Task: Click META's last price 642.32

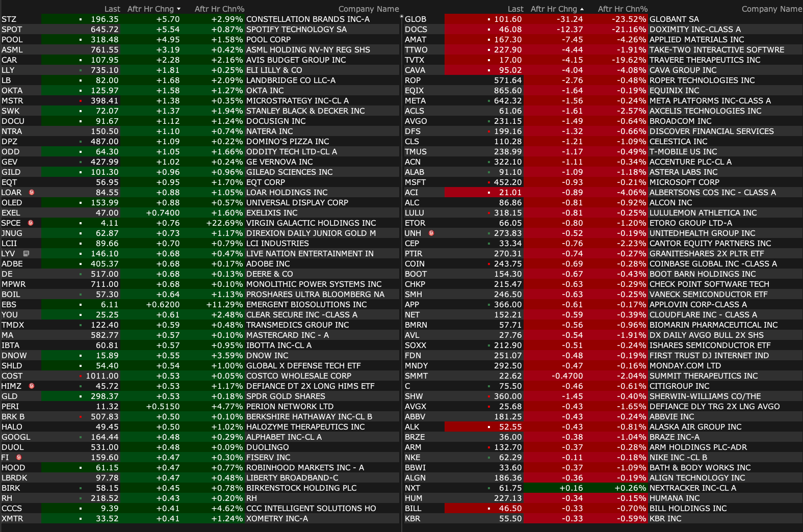Action: pyautogui.click(x=508, y=101)
